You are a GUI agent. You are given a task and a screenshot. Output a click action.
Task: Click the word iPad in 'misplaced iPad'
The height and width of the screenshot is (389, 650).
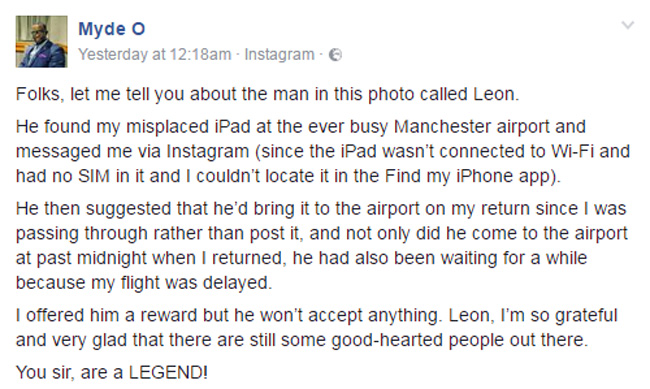(232, 126)
